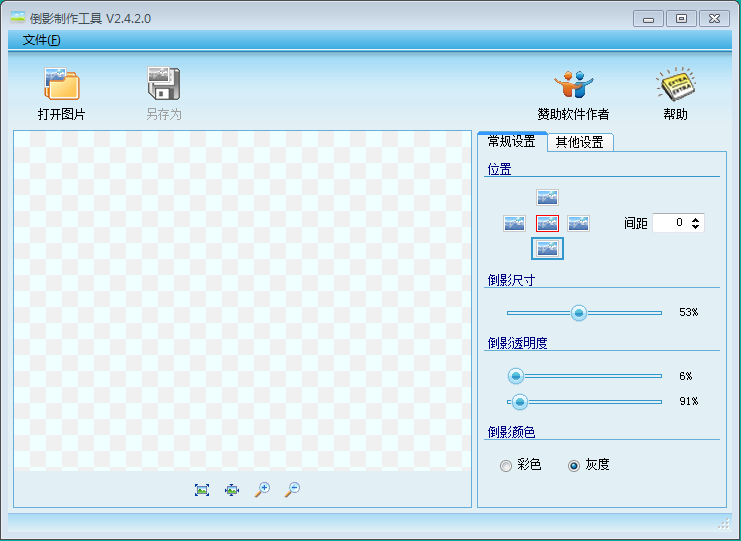Viewport: 741px width, 541px height.
Task: Select the left reflection position thumbnail
Action: 514,223
